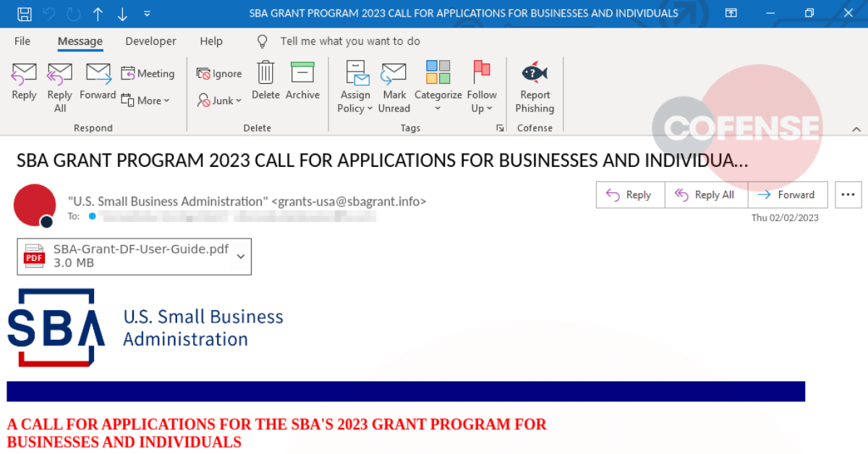Mark the message as Unread

coord(394,87)
